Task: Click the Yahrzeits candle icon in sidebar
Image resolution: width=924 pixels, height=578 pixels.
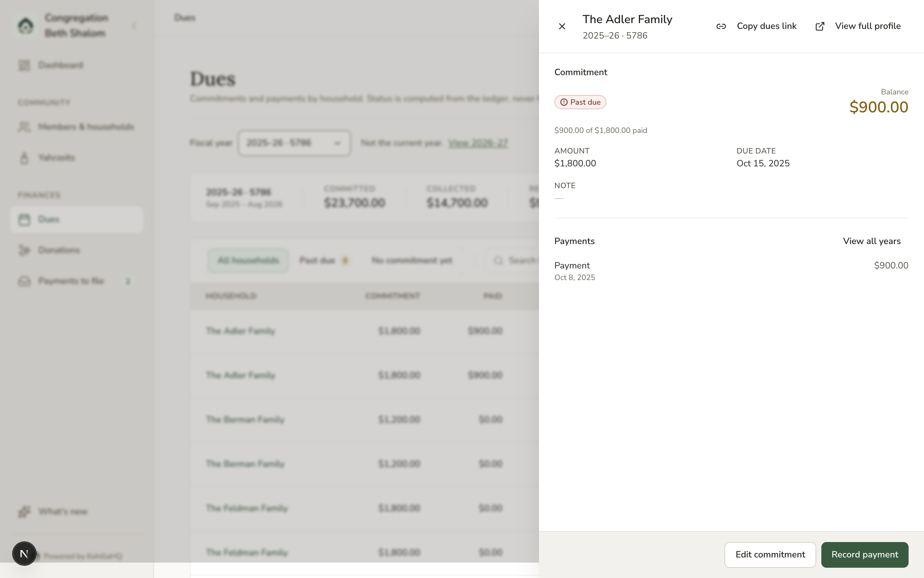Action: click(24, 157)
